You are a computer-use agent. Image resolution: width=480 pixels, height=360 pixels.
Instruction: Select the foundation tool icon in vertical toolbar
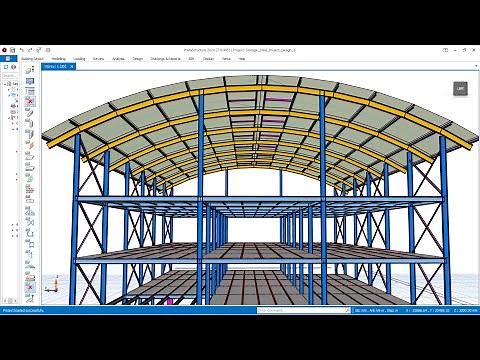30,276
